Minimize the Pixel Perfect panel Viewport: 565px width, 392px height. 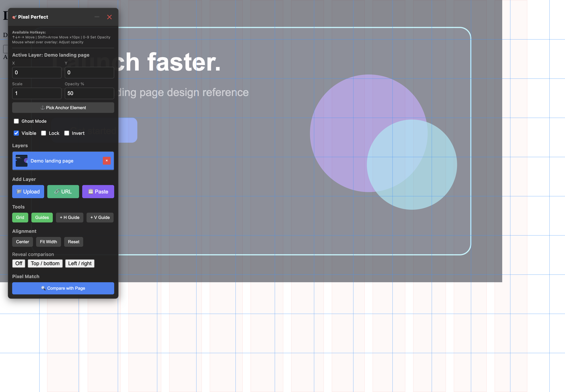point(97,17)
